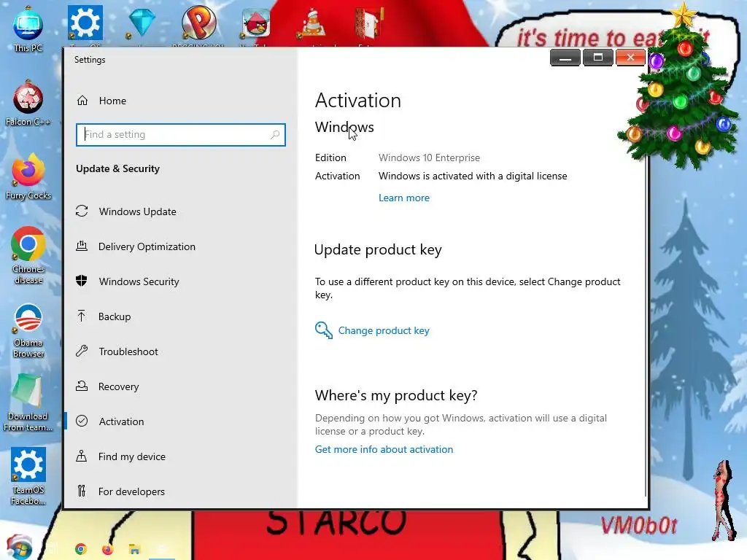Click the Activation checkmark circle icon

point(82,421)
